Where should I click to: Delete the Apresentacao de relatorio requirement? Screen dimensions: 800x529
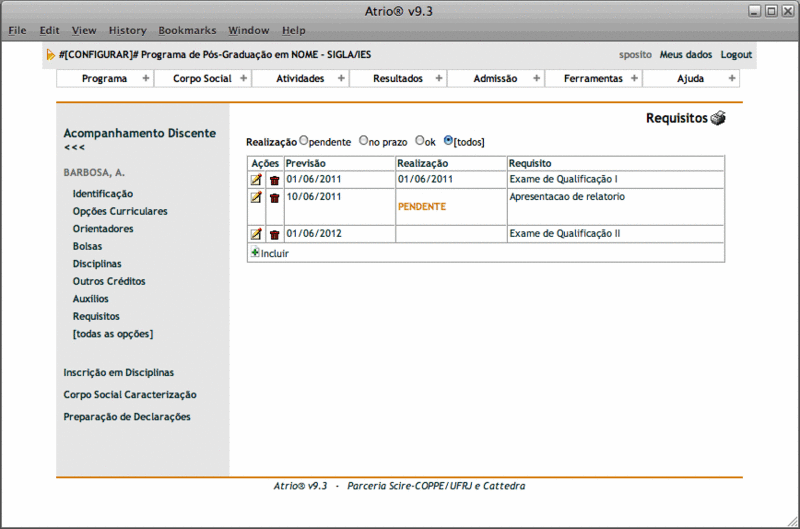click(274, 198)
